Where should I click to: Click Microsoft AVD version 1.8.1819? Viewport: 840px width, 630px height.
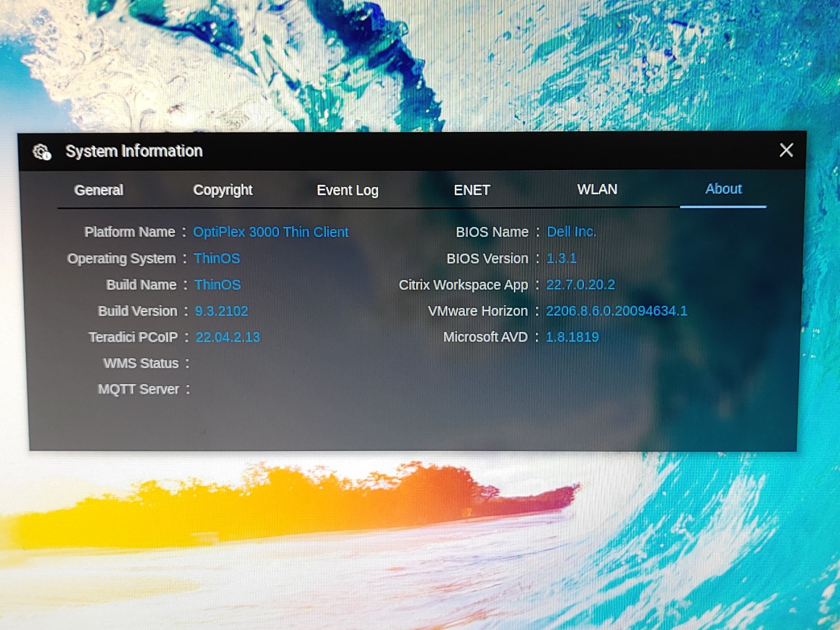pyautogui.click(x=572, y=337)
